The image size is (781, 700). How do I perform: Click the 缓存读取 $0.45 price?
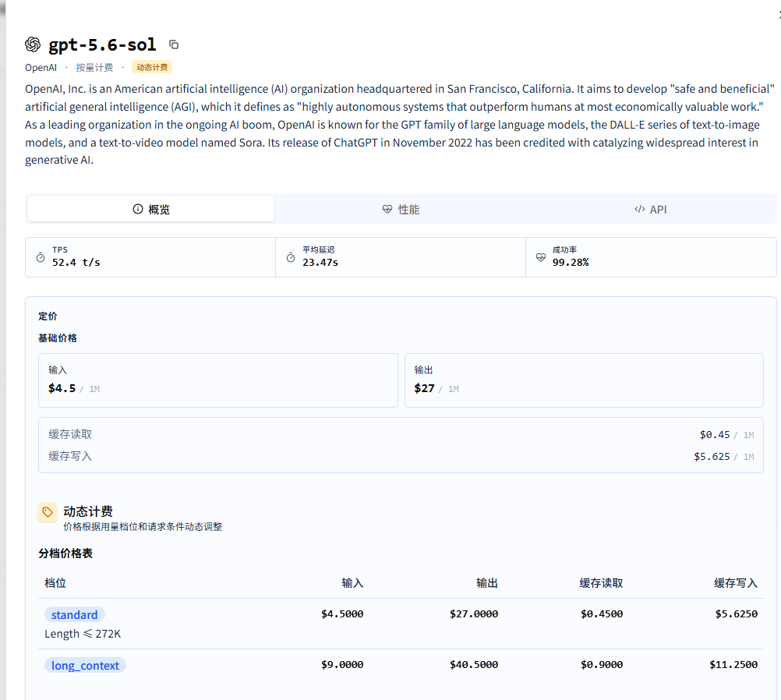point(715,435)
